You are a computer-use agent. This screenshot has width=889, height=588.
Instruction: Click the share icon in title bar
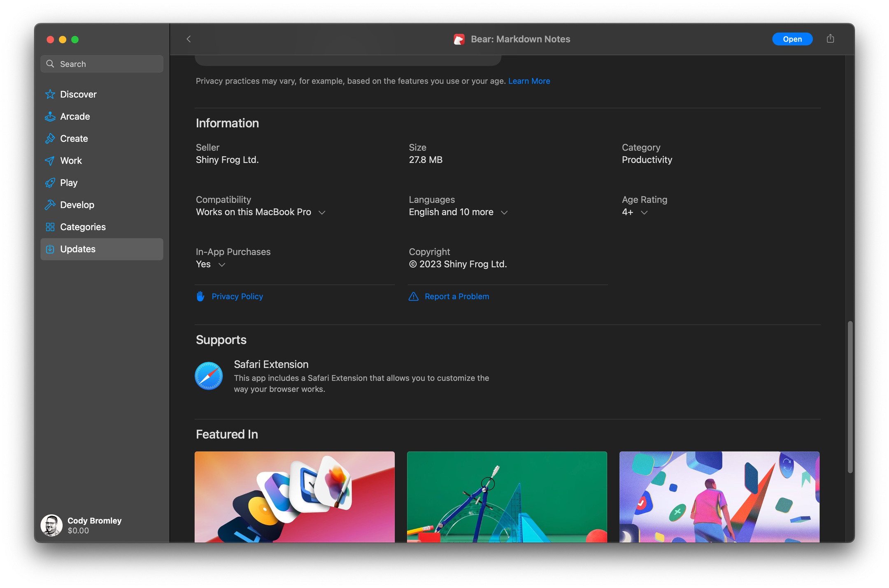click(x=830, y=39)
